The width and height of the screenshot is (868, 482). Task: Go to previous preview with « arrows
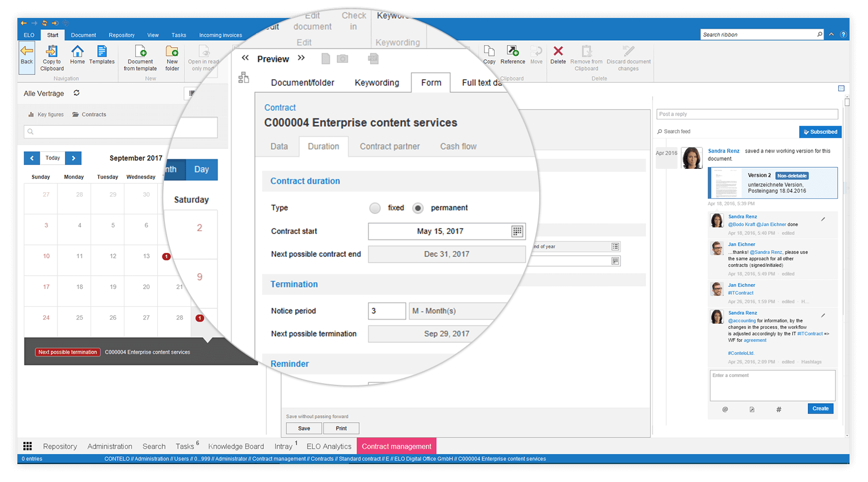click(245, 58)
